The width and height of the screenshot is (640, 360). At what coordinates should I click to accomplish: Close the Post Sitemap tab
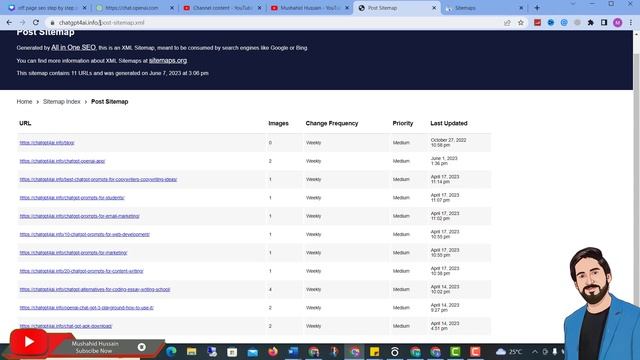coord(434,8)
